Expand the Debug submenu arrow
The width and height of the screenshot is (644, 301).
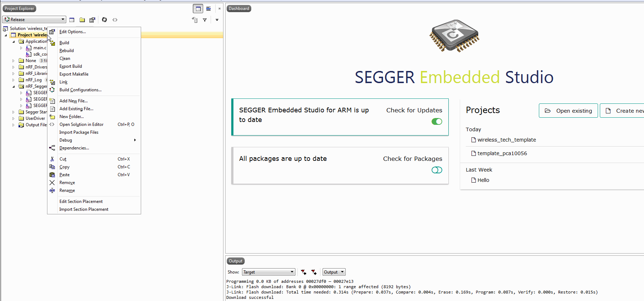tap(135, 140)
